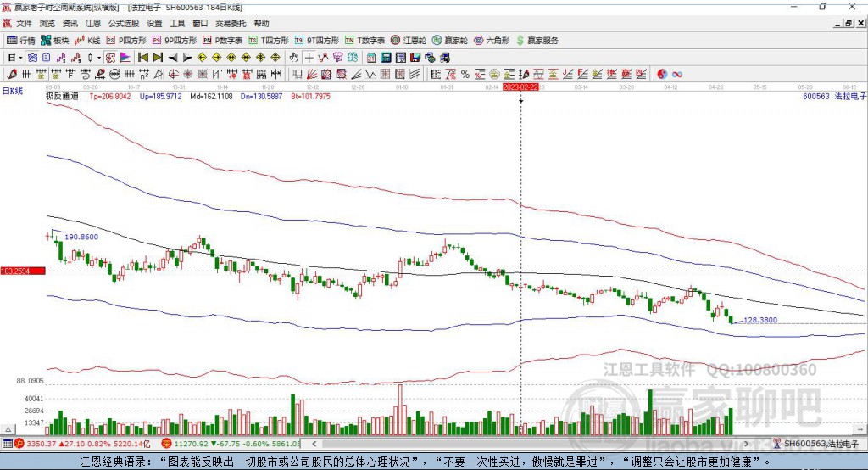The image size is (868, 470).
Task: Minimize the inner child window
Action: click(x=838, y=23)
